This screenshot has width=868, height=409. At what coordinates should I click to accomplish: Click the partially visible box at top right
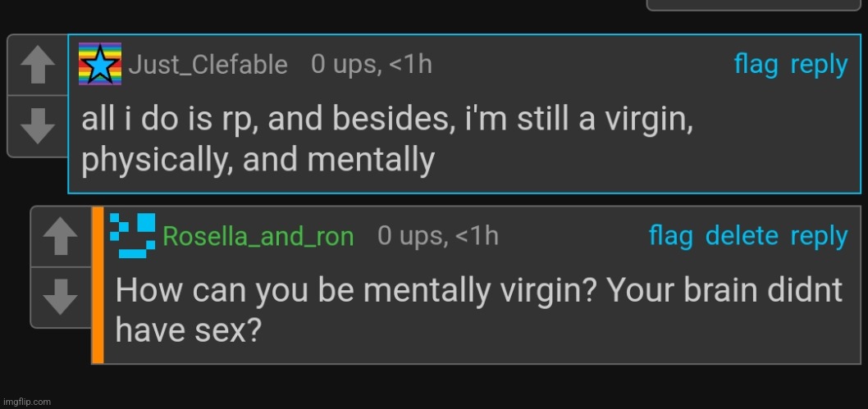(x=754, y=5)
